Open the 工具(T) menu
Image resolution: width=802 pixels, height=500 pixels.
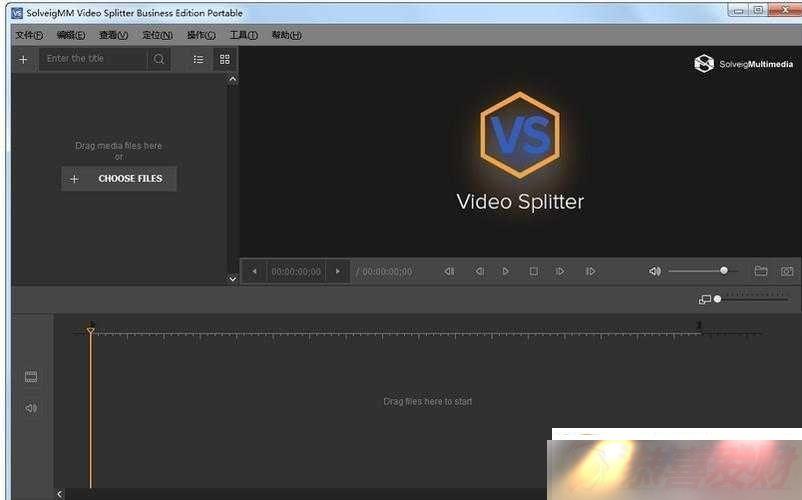tap(243, 35)
